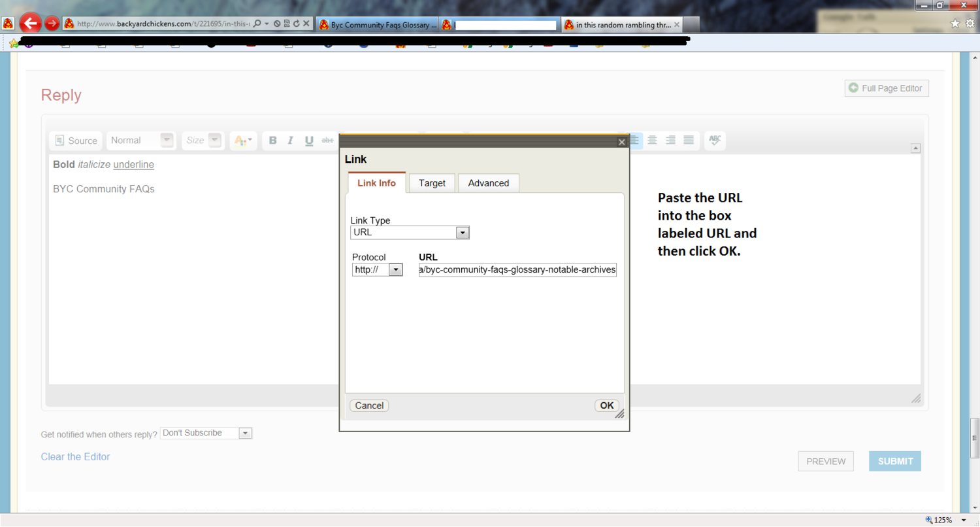Apply justify alignment in editor toolbar

pyautogui.click(x=688, y=140)
